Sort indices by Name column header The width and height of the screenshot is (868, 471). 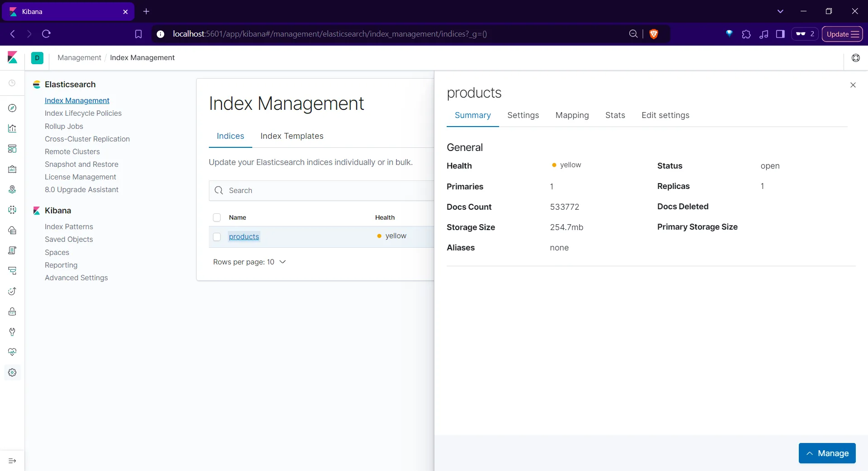pos(237,217)
